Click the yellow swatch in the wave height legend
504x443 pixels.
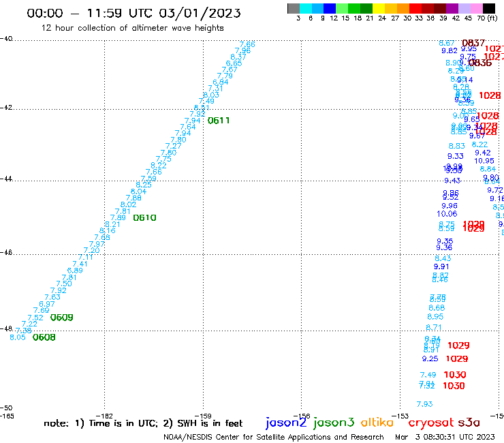pyautogui.click(x=379, y=8)
